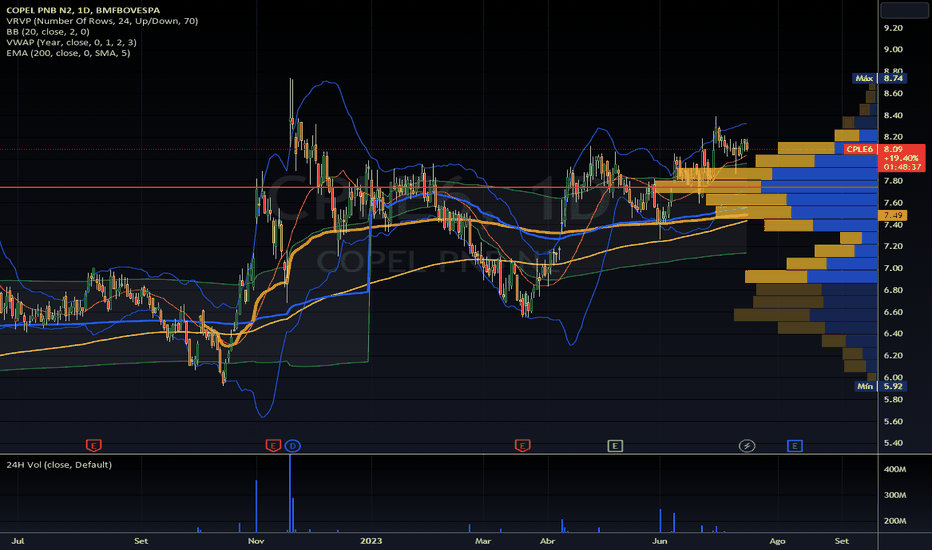Click the 24H Vol indicator legend
Screen dimensions: 932x550
tap(59, 464)
